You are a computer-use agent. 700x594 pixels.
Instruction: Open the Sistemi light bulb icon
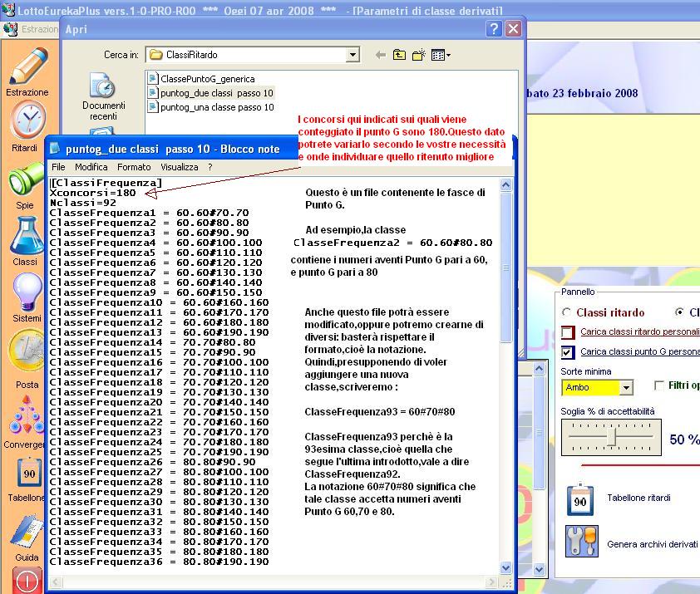[x=27, y=292]
